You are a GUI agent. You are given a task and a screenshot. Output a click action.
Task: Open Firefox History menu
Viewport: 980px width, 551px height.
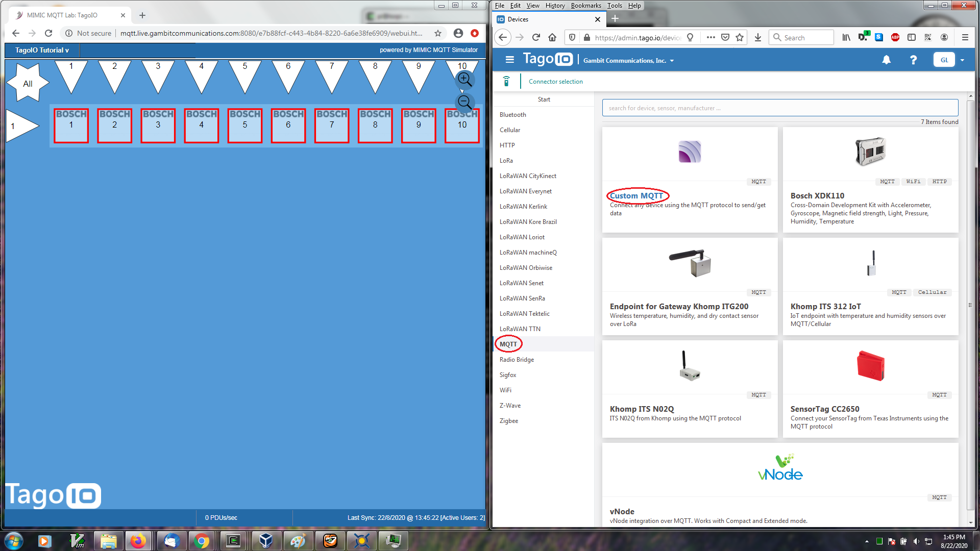[x=555, y=6]
